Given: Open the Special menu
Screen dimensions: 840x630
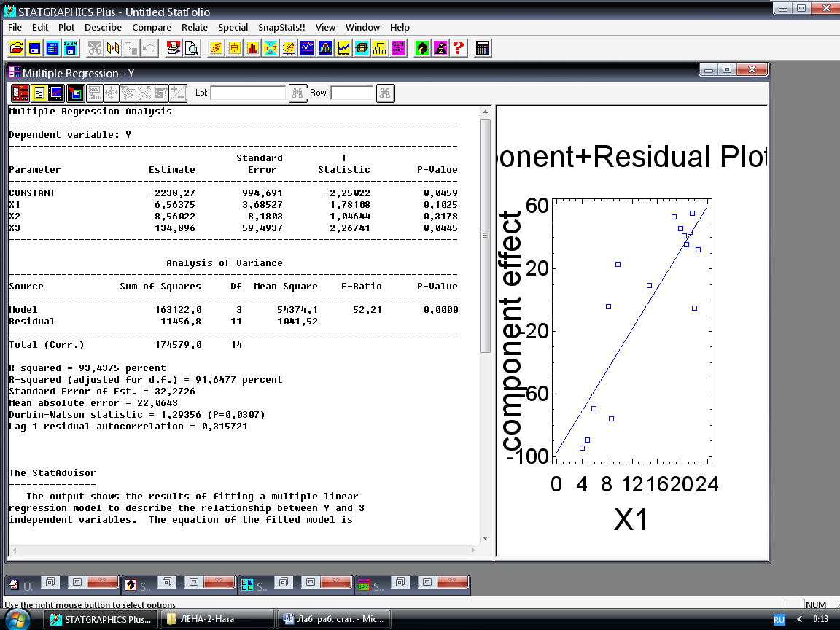Looking at the screenshot, I should (233, 27).
